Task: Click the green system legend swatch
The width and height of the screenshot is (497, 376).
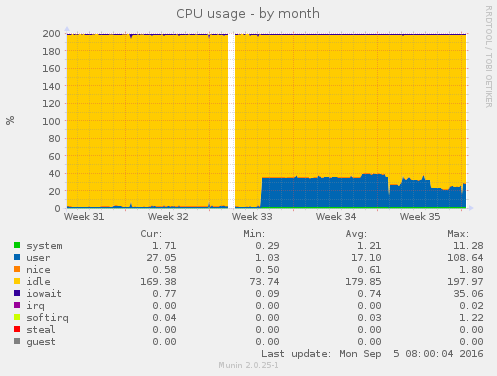Action: 17,245
